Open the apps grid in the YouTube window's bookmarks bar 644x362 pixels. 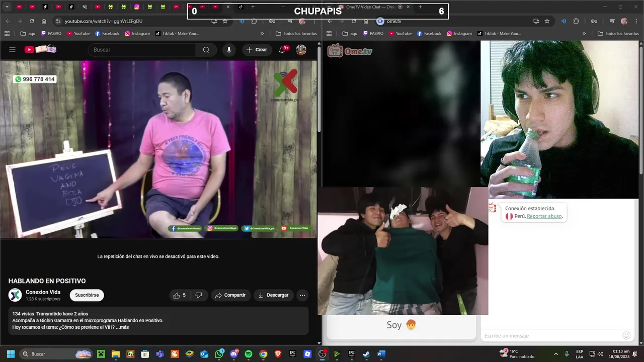[x=7, y=34]
